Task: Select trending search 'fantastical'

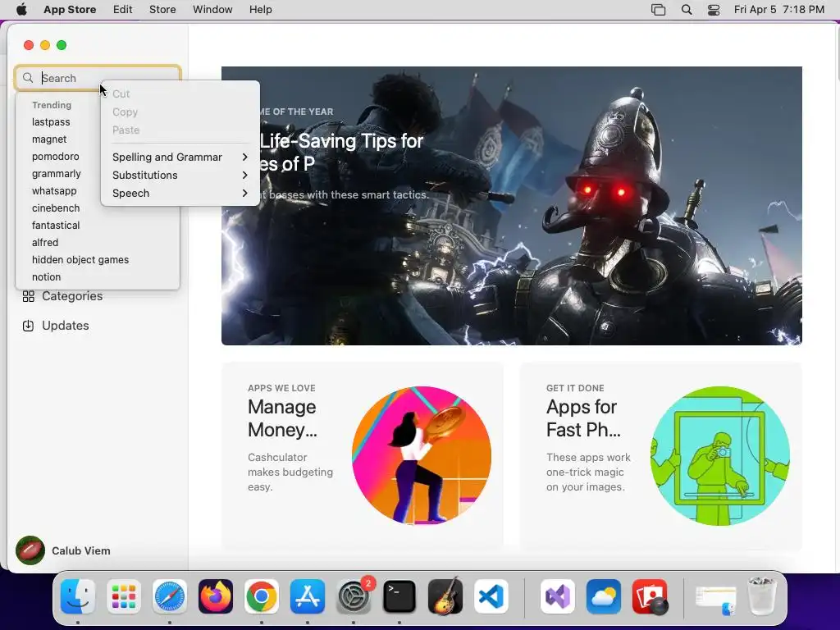Action: point(56,225)
